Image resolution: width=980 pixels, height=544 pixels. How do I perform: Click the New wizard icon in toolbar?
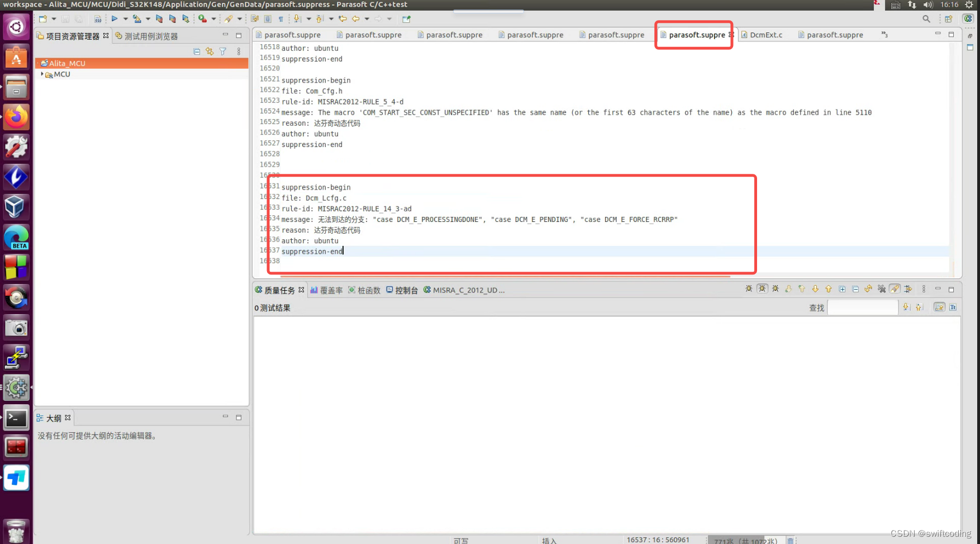pos(43,19)
